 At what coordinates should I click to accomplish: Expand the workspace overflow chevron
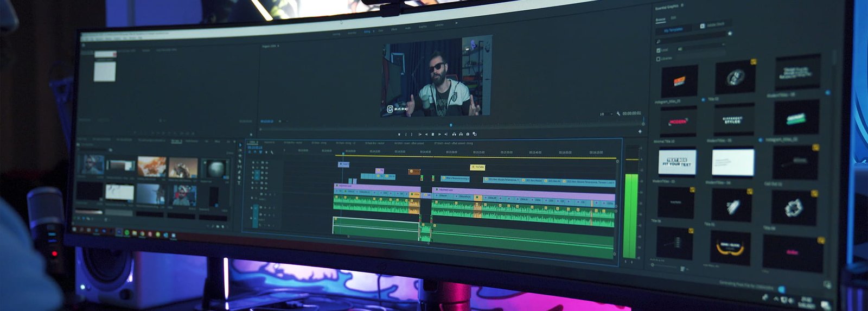tap(457, 23)
